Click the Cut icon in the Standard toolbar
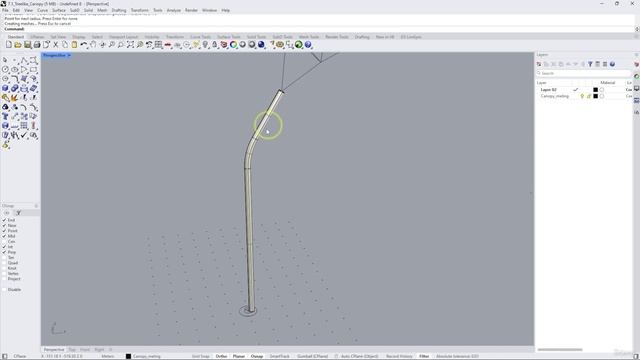640x360 pixels. click(56, 44)
